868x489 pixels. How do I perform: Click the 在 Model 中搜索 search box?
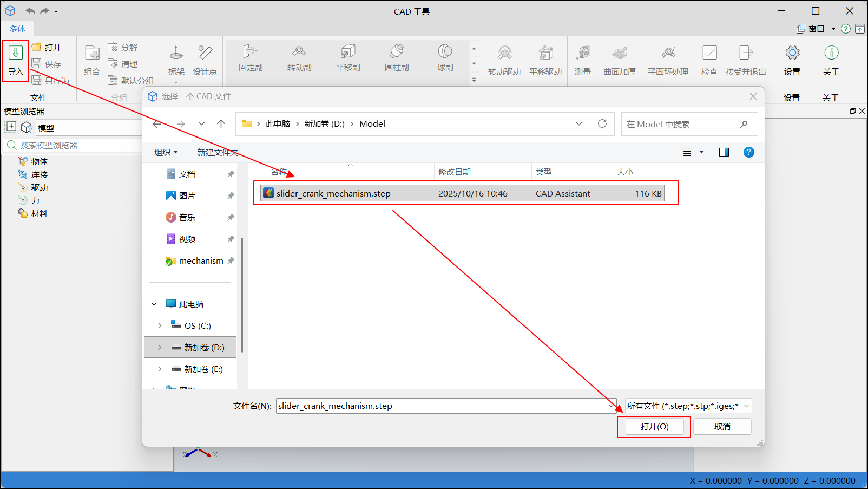pos(682,124)
